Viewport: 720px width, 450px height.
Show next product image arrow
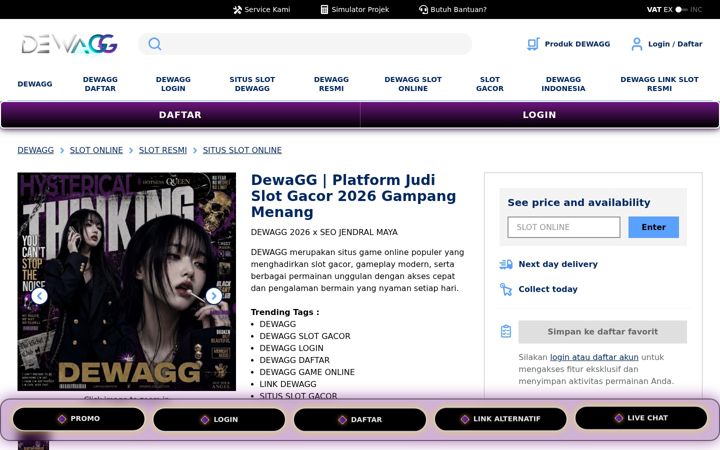214,296
